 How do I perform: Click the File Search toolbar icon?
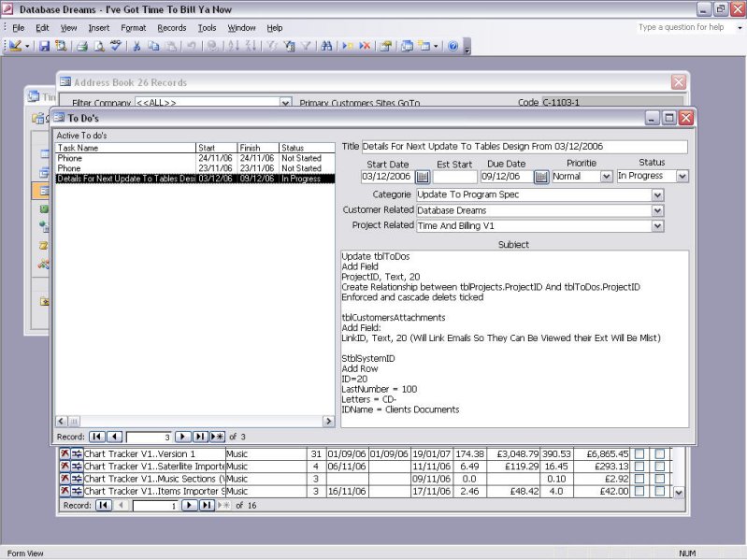click(x=61, y=46)
